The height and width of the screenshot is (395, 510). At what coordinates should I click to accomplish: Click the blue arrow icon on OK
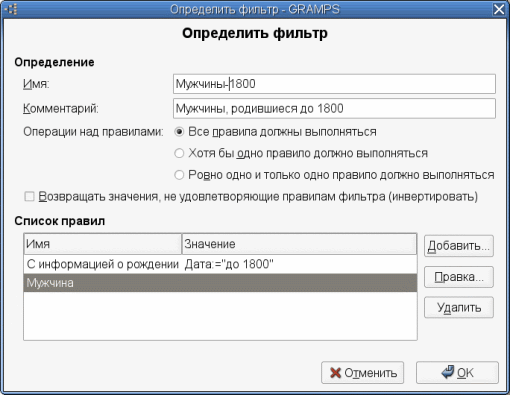pyautogui.click(x=447, y=372)
